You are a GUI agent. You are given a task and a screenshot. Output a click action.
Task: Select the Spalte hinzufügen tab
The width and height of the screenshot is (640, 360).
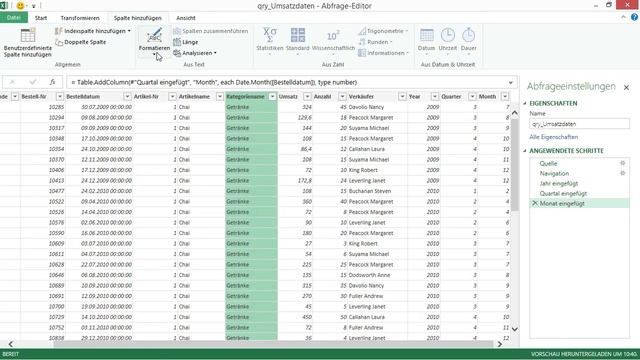coord(138,18)
